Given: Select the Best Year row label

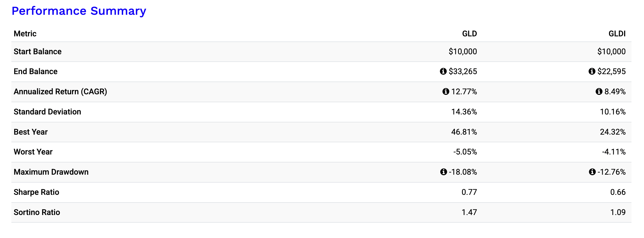Looking at the screenshot, I should (x=30, y=132).
